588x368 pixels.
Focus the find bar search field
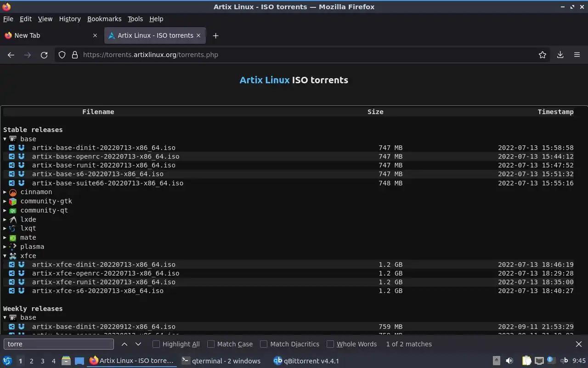tap(59, 344)
